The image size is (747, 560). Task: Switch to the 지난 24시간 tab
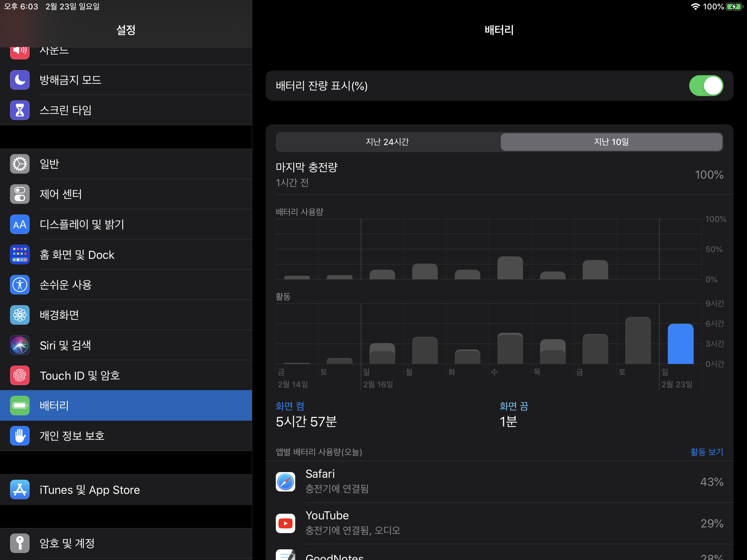(387, 142)
